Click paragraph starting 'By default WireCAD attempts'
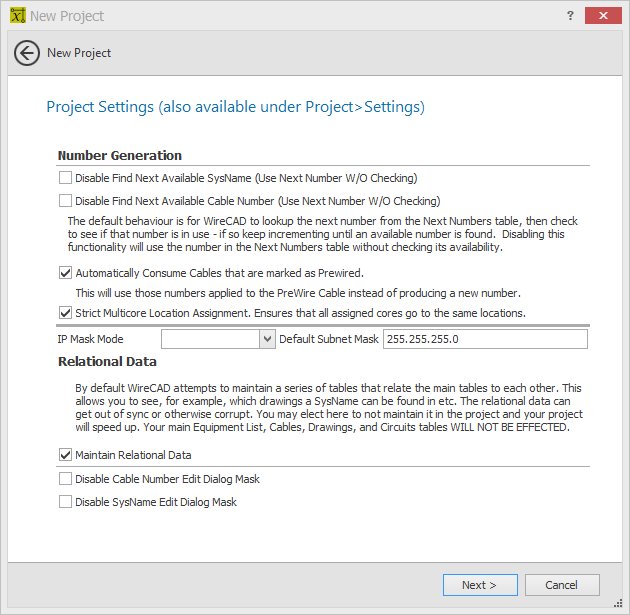The height and width of the screenshot is (615, 630). tap(329, 407)
